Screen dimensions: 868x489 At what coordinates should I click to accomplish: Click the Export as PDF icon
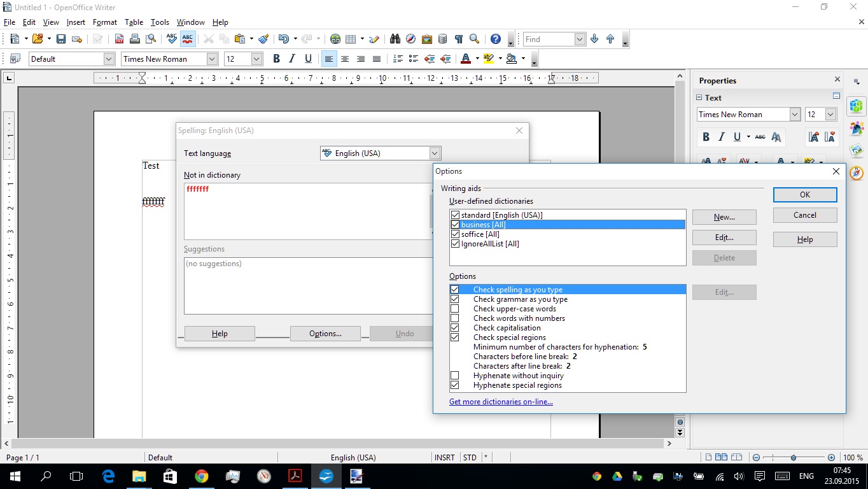[x=119, y=39]
